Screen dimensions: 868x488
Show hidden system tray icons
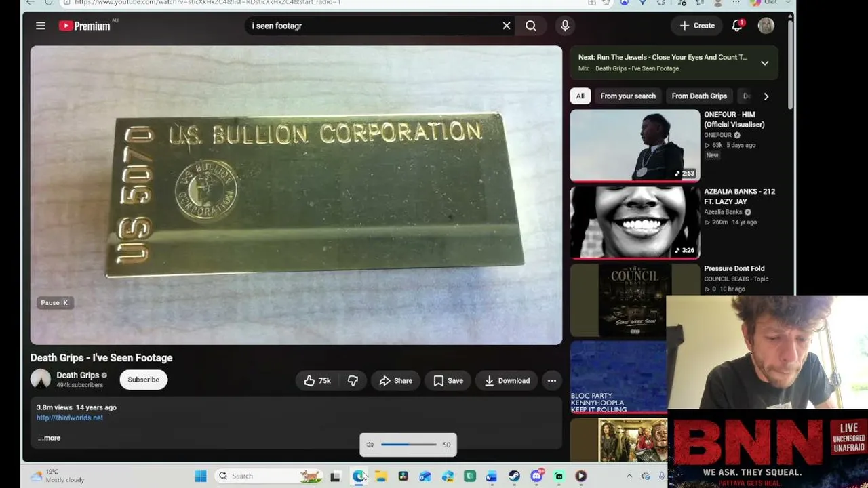pyautogui.click(x=629, y=476)
